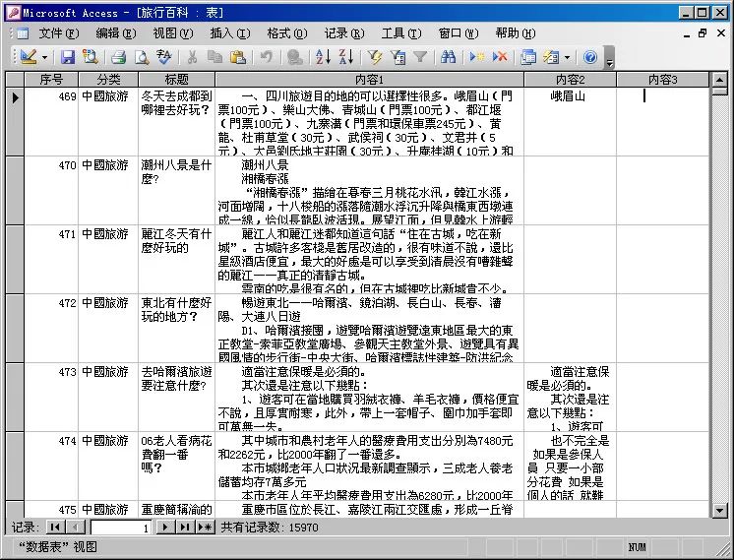Screen dimensions: 734x560
Task: Click the 内容2 cell containing 峨眉山
Action: point(570,122)
